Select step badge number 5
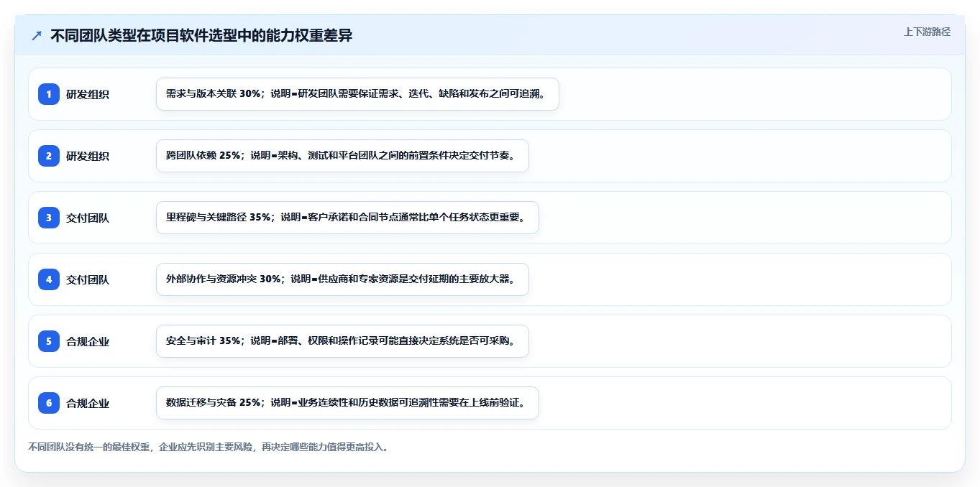The image size is (980, 487). (49, 341)
